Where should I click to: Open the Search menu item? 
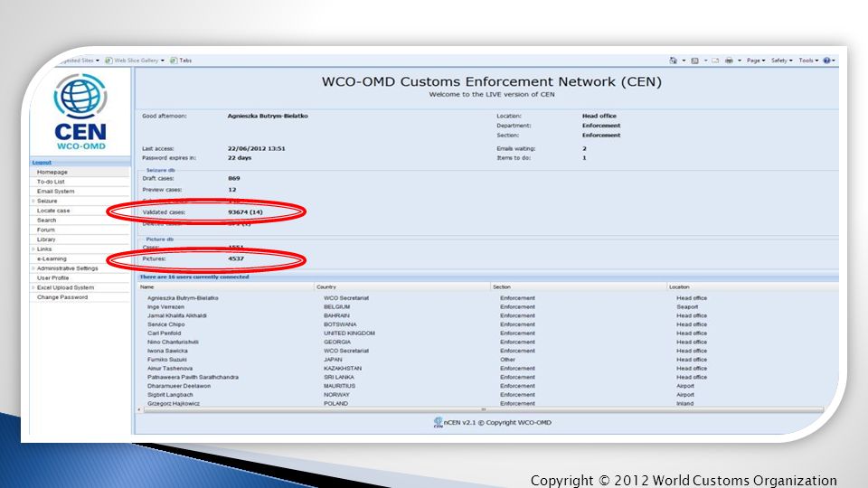point(46,221)
